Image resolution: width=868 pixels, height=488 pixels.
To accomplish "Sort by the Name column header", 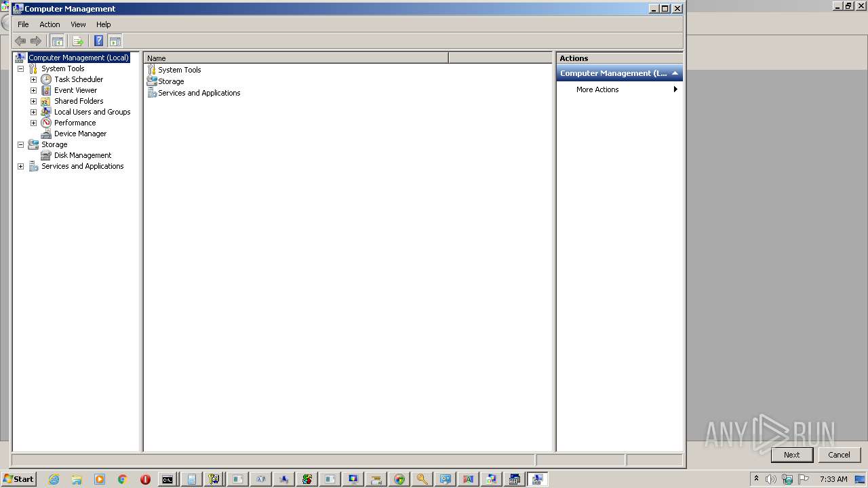I will 296,58.
